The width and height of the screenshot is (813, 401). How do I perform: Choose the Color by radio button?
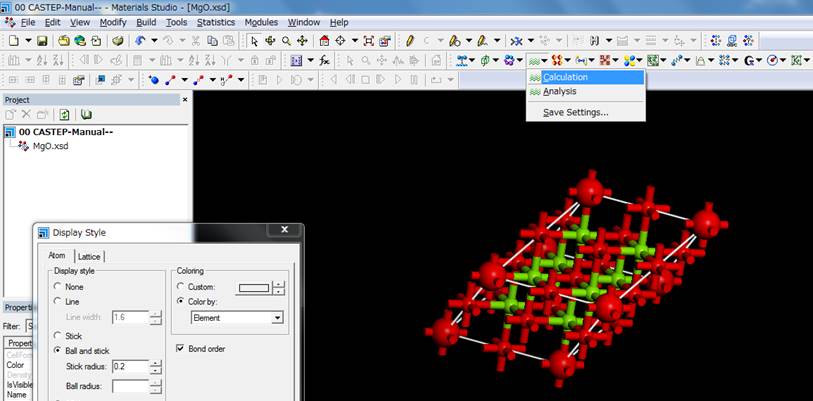(x=180, y=301)
